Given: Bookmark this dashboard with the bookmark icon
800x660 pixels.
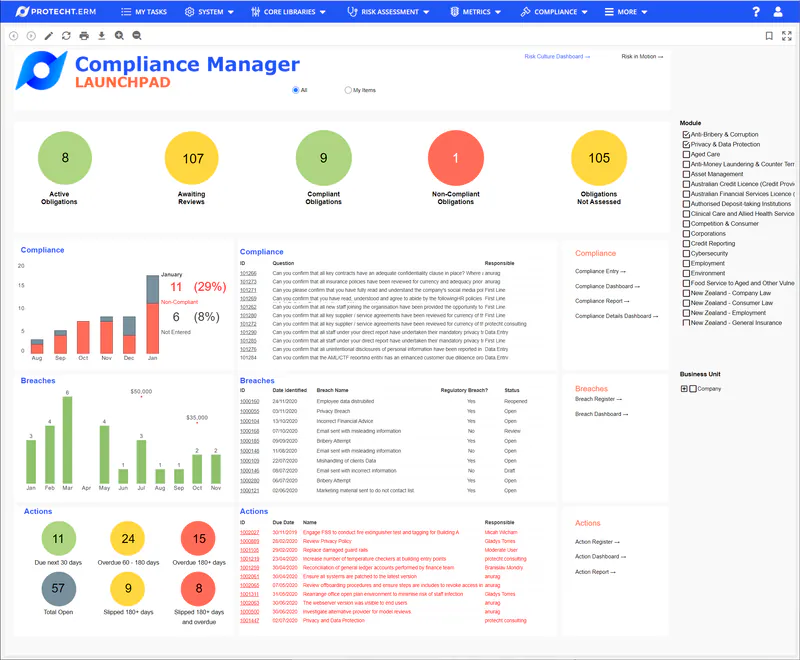Looking at the screenshot, I should [769, 35].
